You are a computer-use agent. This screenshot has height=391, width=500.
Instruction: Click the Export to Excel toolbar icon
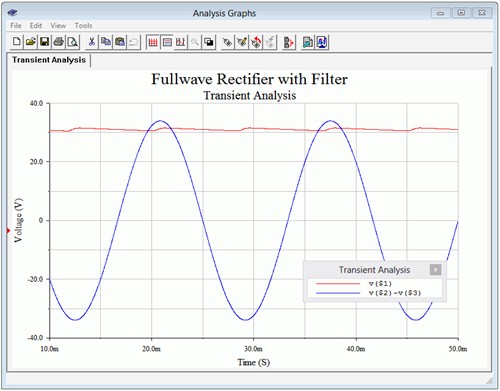coord(308,42)
